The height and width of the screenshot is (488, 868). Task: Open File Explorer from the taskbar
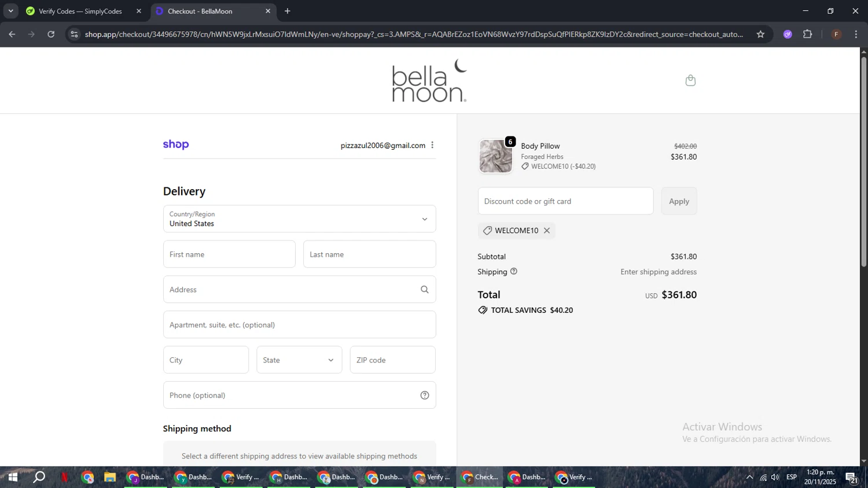tap(109, 477)
